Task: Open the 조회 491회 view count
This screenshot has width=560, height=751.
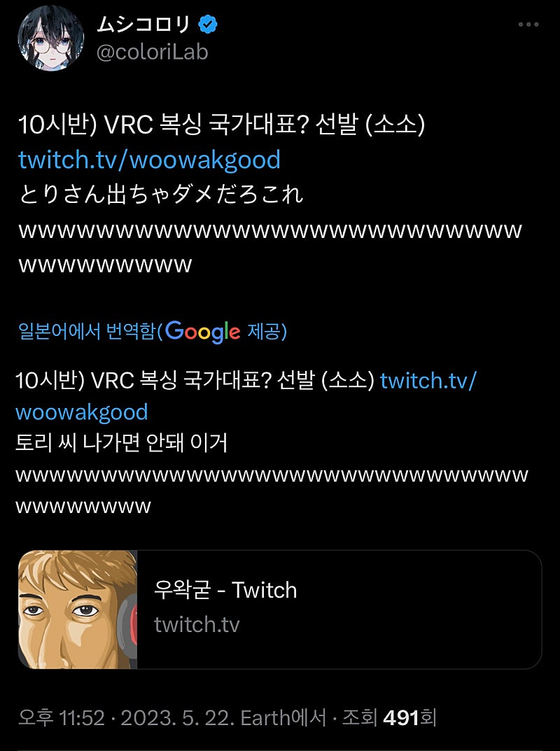Action: (x=389, y=718)
